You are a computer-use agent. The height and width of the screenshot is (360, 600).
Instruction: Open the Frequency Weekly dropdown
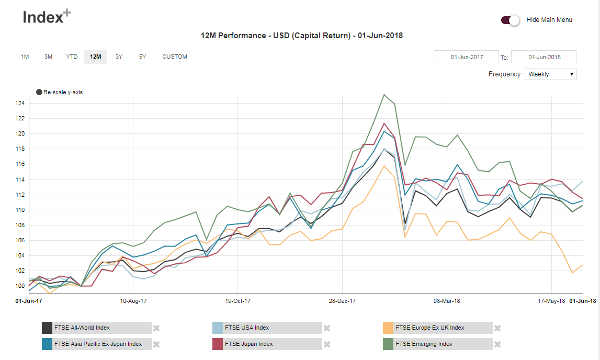551,74
